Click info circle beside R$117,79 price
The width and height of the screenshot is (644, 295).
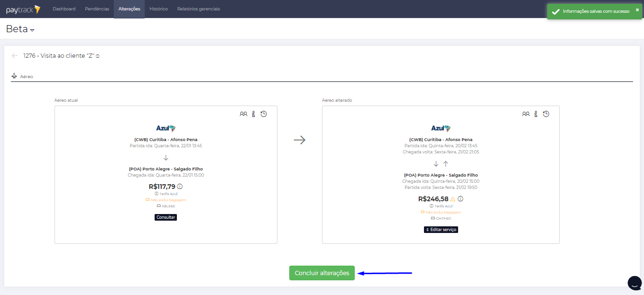(x=180, y=187)
